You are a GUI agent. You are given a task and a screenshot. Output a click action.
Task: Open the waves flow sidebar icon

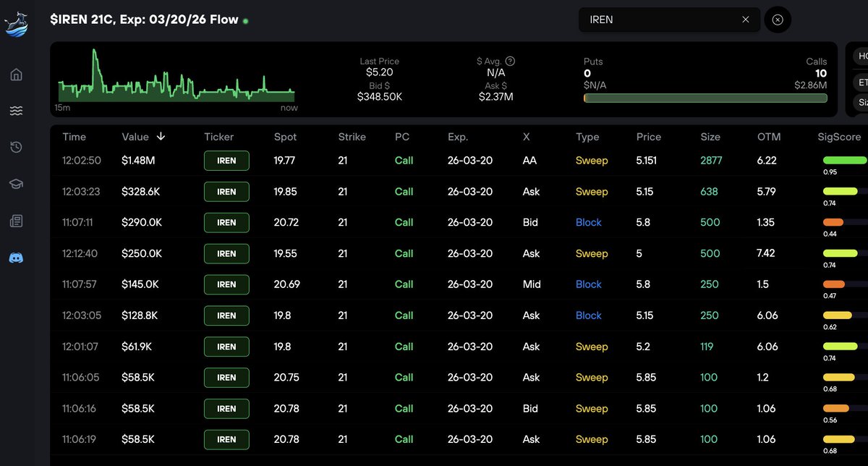tap(16, 111)
